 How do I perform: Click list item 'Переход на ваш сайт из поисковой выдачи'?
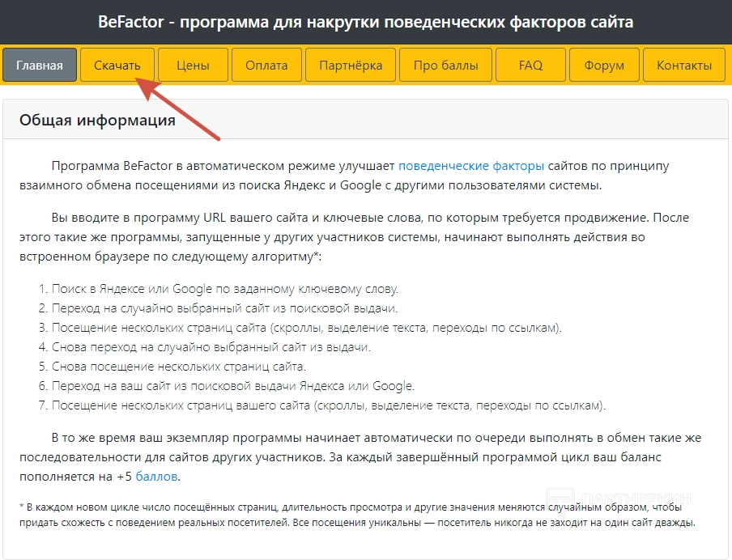233,386
